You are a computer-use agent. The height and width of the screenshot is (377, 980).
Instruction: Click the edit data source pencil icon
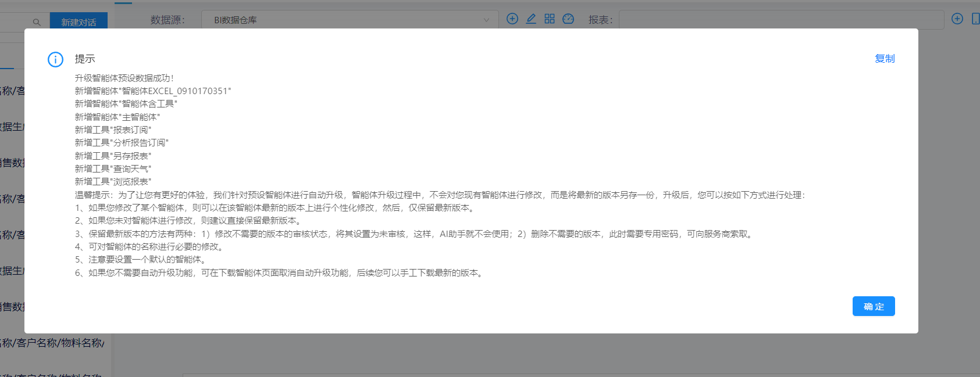tap(531, 19)
